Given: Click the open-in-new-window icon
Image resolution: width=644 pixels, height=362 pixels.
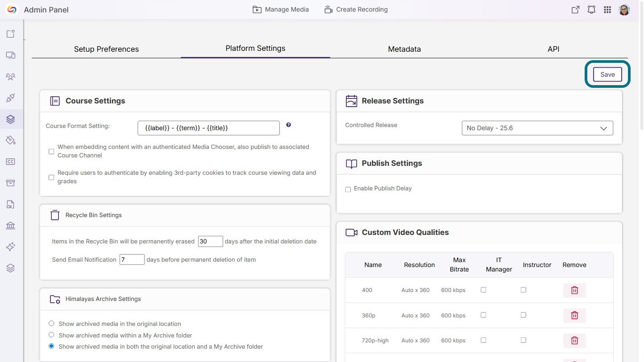Looking at the screenshot, I should tap(576, 10).
